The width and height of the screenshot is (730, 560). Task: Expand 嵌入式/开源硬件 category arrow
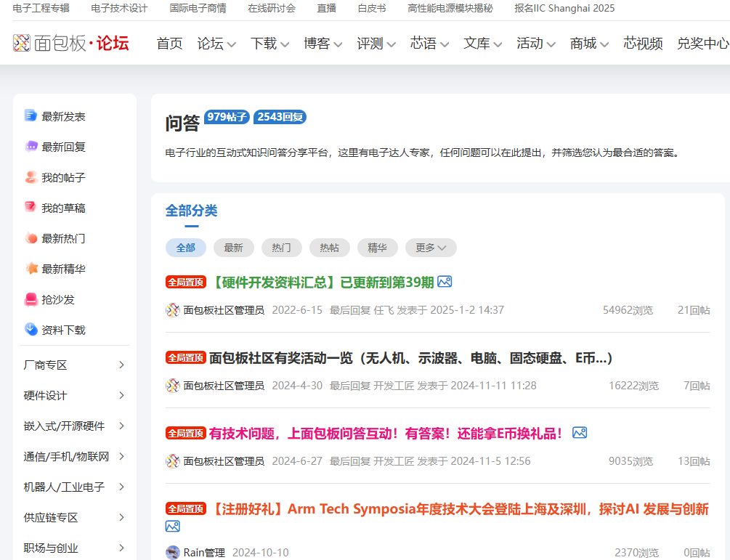click(121, 426)
